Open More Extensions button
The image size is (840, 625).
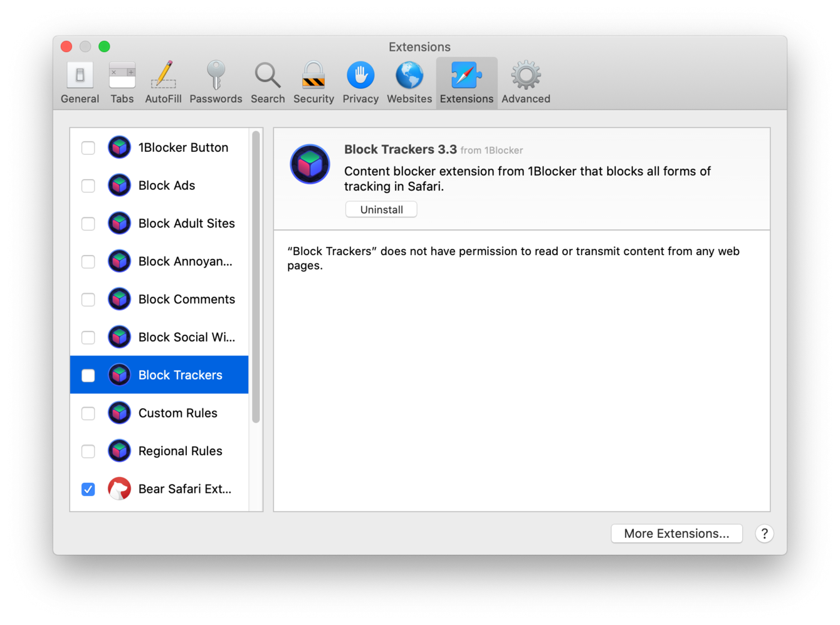[x=676, y=533]
